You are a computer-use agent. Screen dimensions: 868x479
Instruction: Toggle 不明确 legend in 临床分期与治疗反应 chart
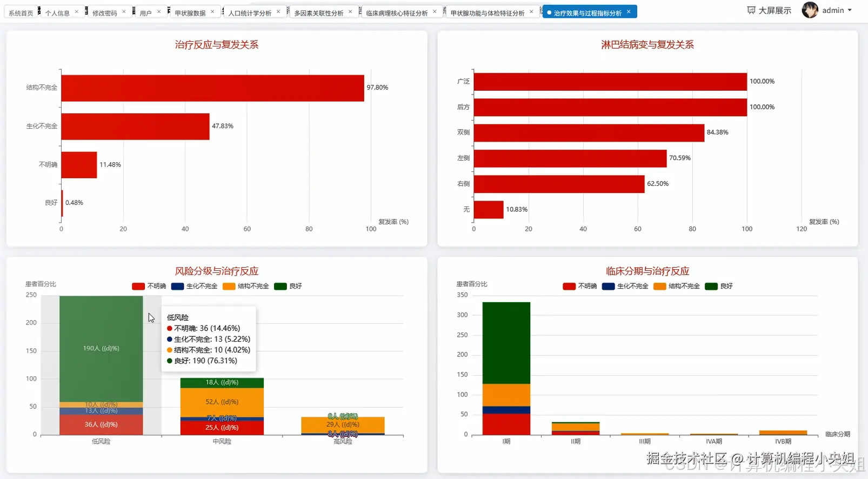(x=579, y=286)
